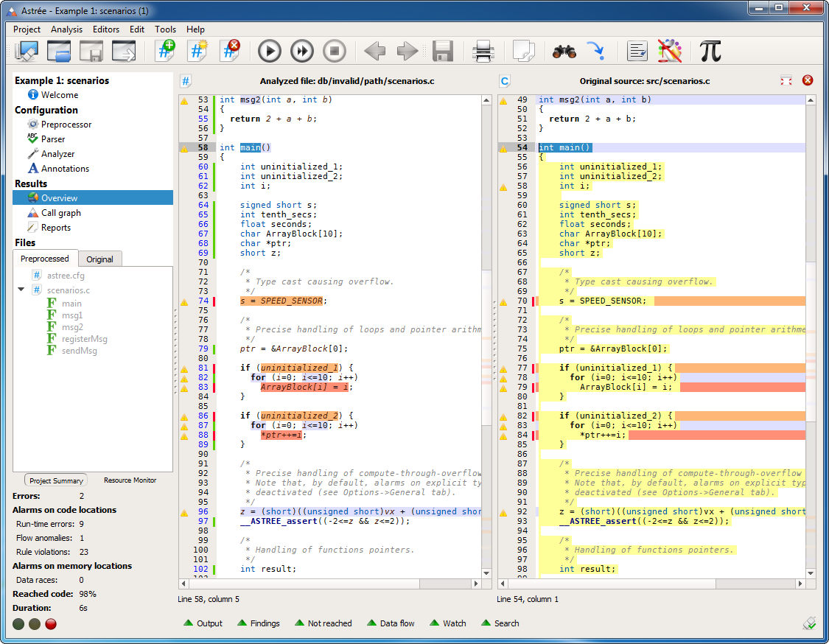Click the Save project toolbar icon

click(x=91, y=52)
